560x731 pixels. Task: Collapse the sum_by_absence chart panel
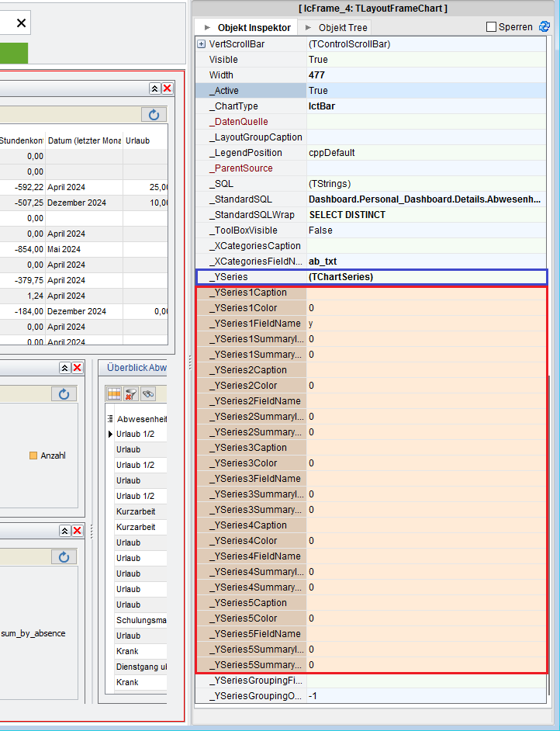64,531
